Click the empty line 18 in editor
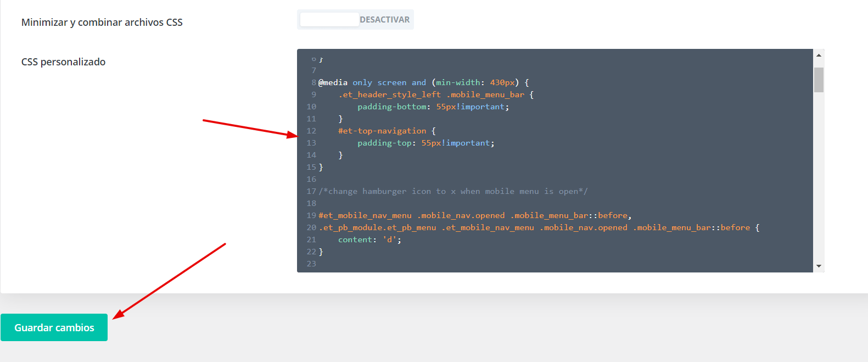Image resolution: width=868 pixels, height=362 pixels. 565,203
